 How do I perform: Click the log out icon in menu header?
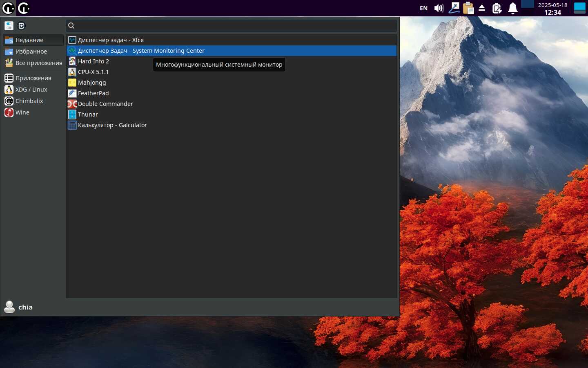[22, 26]
